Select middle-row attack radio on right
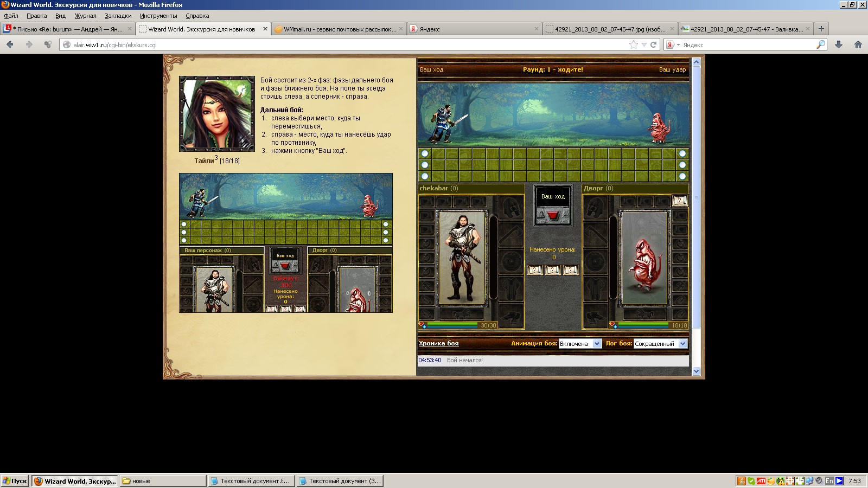The image size is (868, 488). (x=682, y=165)
